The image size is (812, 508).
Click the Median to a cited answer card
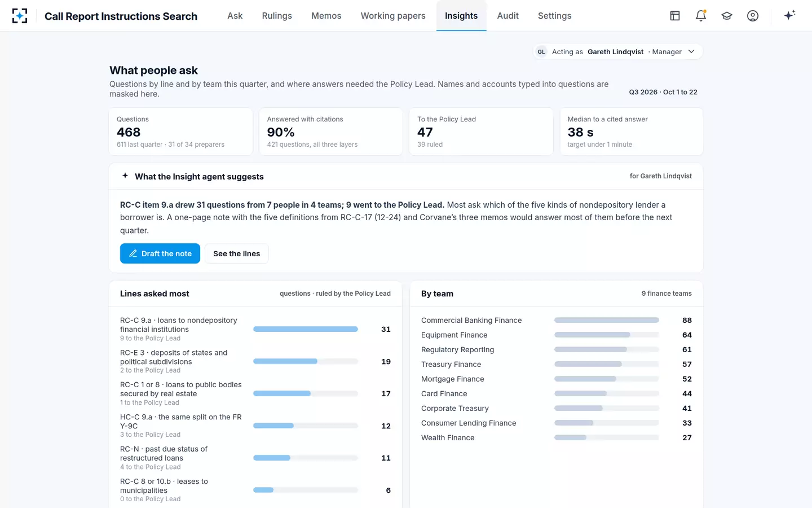coord(632,132)
